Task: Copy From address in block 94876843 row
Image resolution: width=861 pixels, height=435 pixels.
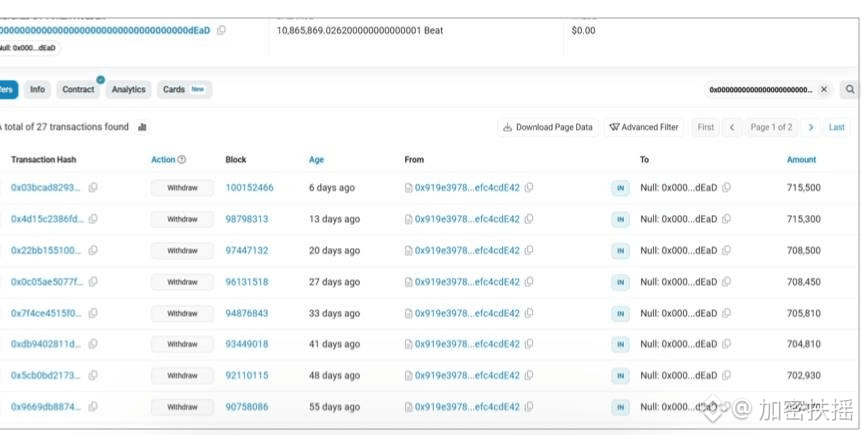Action: tap(529, 313)
